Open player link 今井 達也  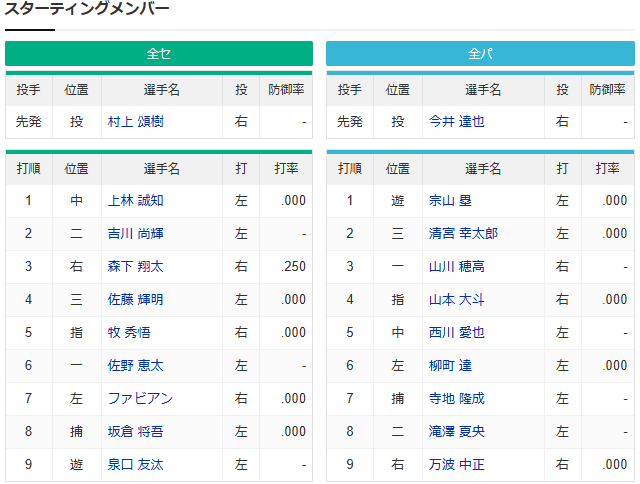(457, 122)
